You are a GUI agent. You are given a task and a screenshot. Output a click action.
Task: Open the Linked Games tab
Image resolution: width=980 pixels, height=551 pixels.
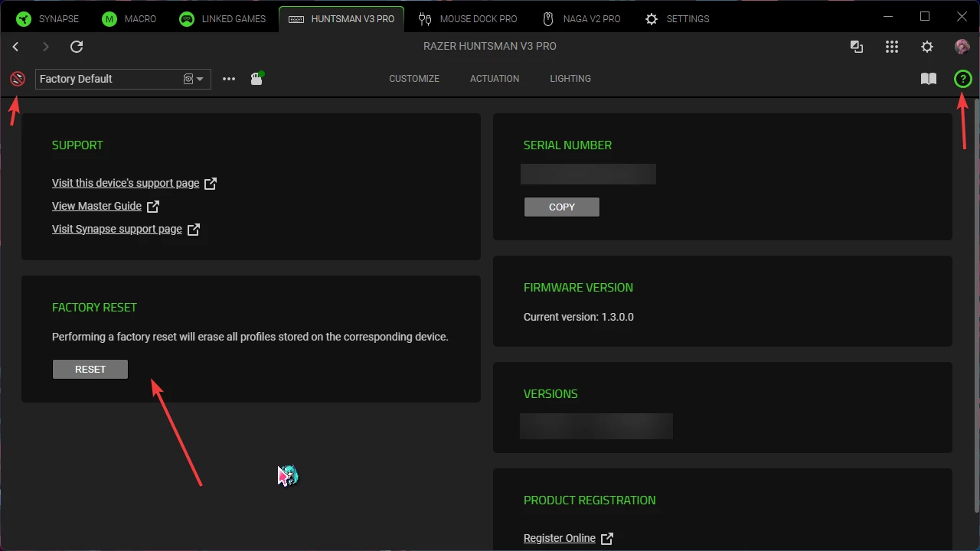click(223, 18)
